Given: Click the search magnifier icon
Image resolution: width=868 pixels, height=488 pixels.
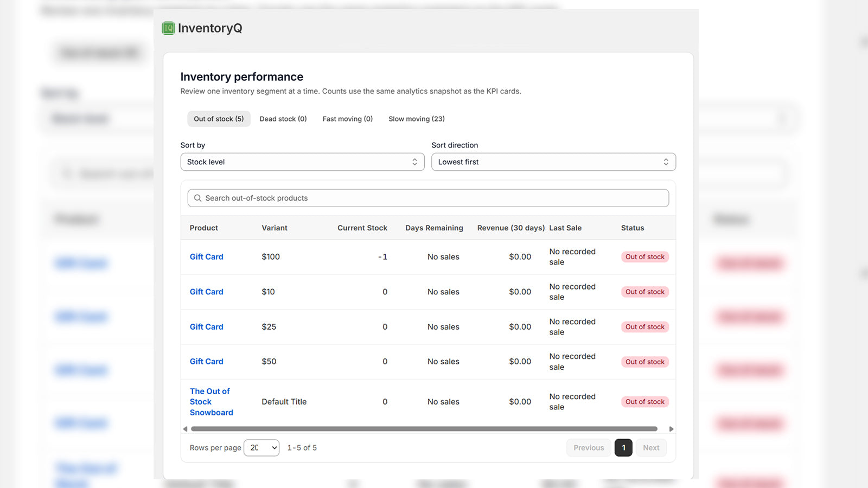Looking at the screenshot, I should tap(197, 198).
